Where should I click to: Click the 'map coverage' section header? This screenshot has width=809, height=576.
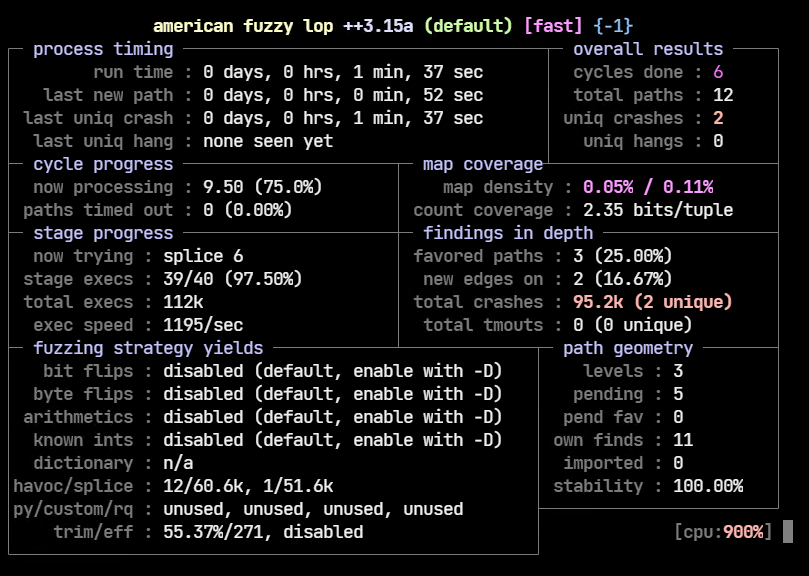coord(483,164)
